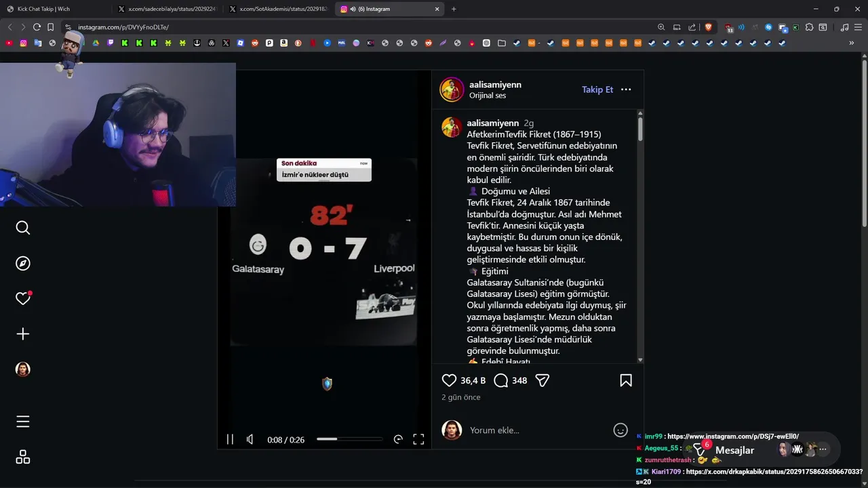Open the Google Drive bookmark

pos(96,43)
